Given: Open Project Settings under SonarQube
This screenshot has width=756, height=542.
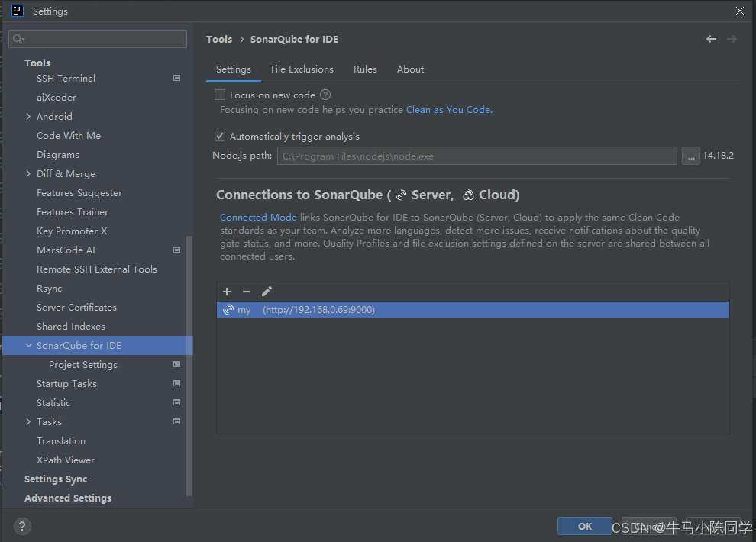Looking at the screenshot, I should point(83,365).
